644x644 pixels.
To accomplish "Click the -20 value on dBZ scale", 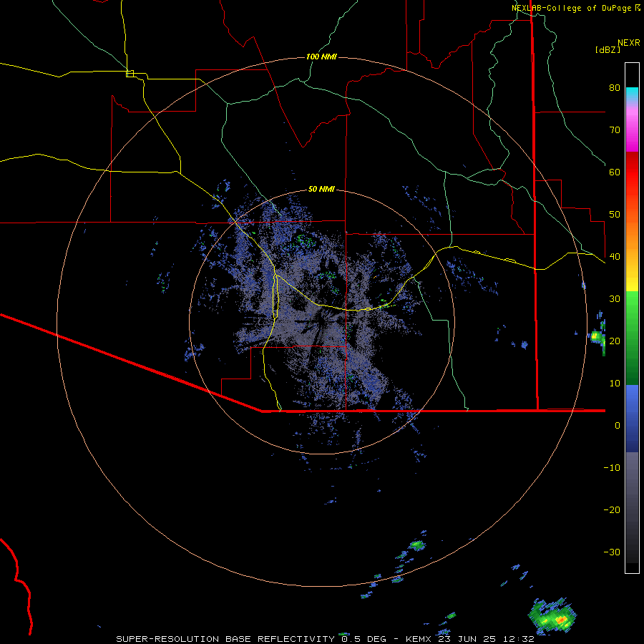I will point(612,510).
